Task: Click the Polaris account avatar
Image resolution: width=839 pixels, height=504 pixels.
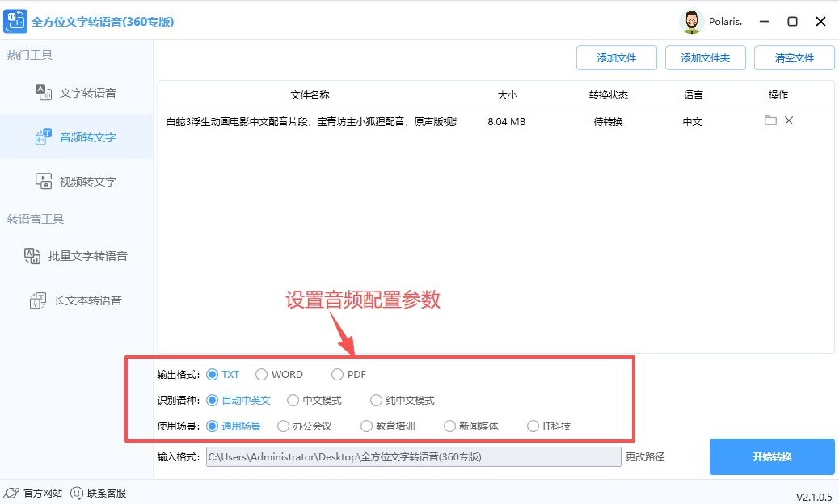Action: point(691,21)
